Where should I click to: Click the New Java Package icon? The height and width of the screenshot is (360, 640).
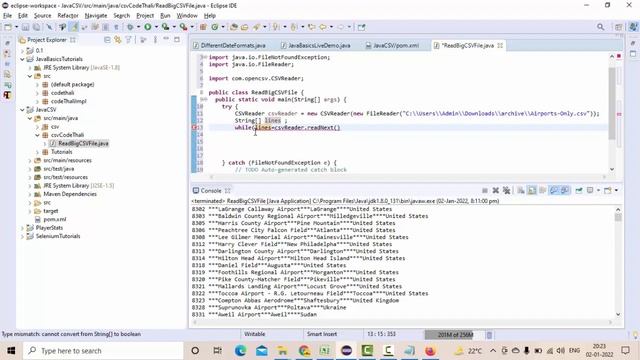click(203, 27)
